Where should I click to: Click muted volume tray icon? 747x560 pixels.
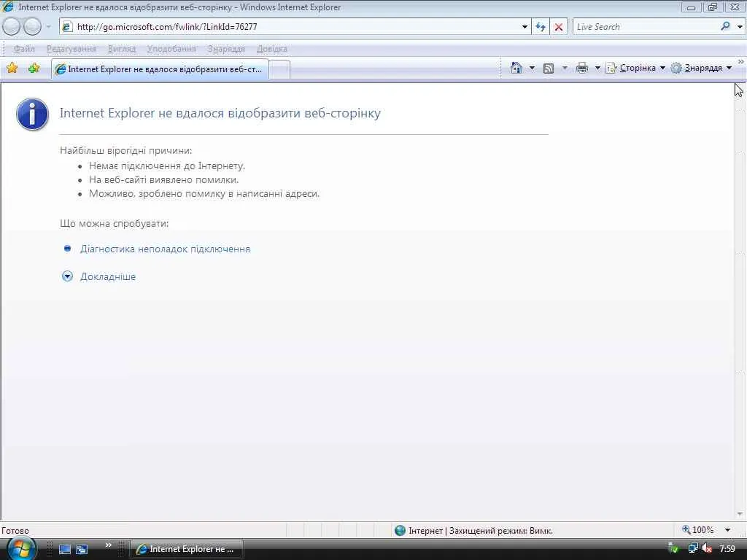click(707, 548)
